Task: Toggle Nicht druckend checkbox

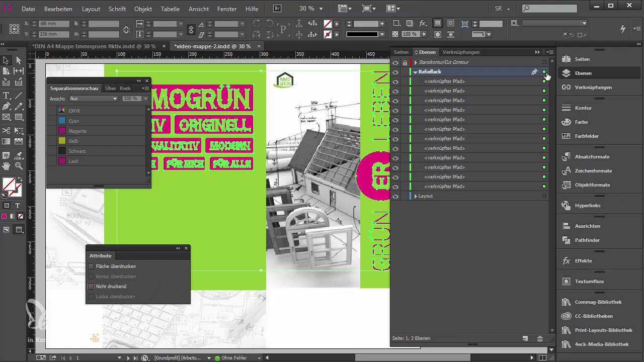Action: (x=91, y=287)
